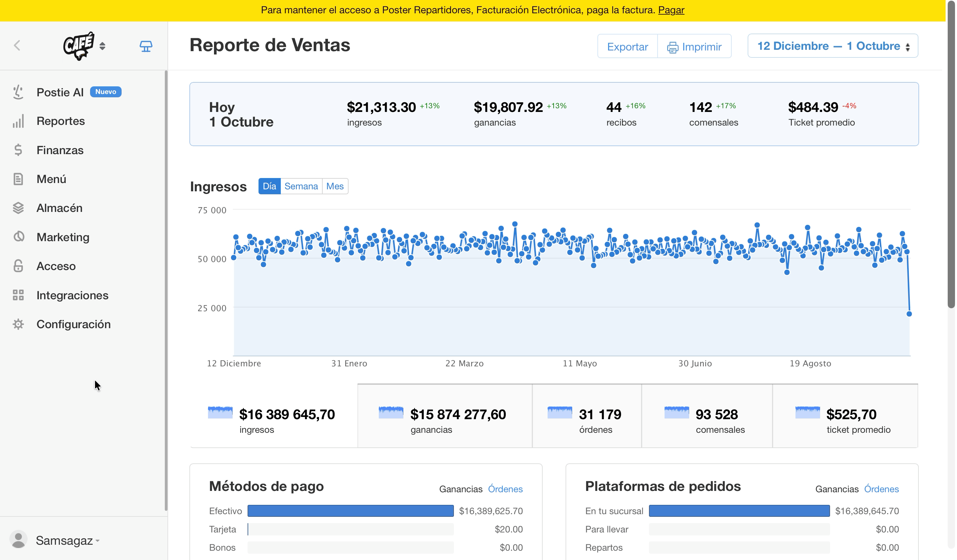Click the Configuración gear icon
The height and width of the screenshot is (560, 957).
pos(18,324)
